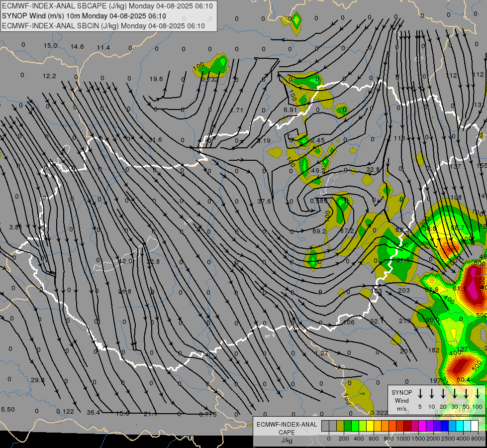Click the SBCAPE title line in top legend
This screenshot has width=487, height=448.
(x=107, y=6)
